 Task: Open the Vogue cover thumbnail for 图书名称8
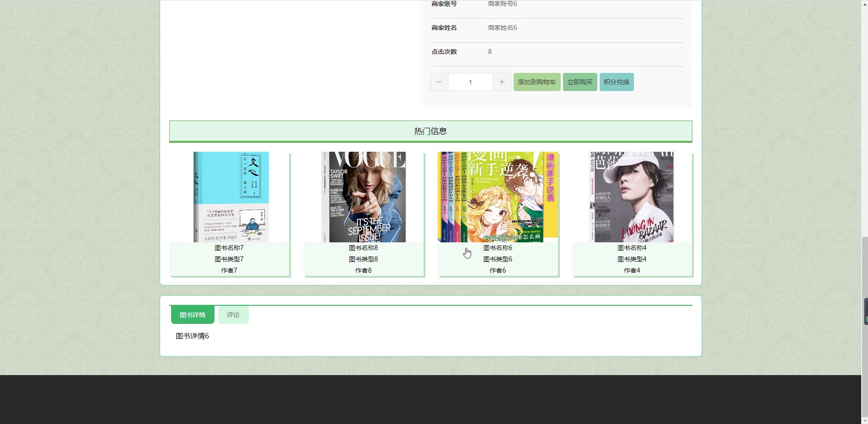tap(363, 197)
